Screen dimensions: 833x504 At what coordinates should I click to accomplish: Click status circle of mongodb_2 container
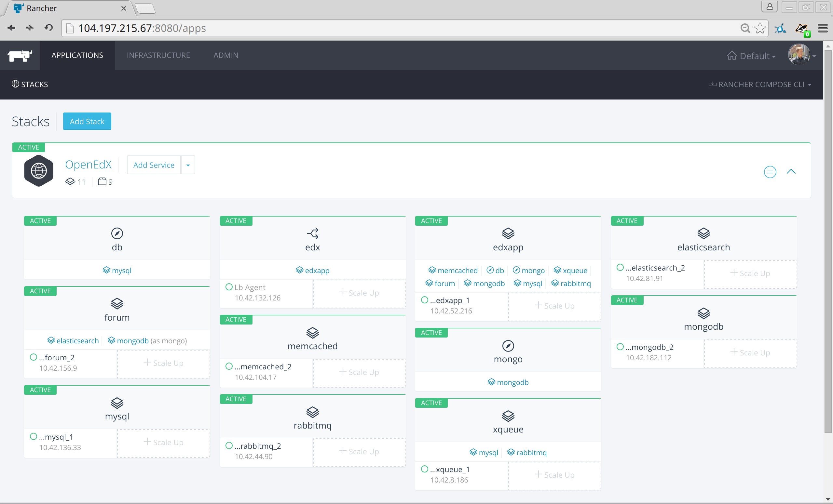pos(620,347)
